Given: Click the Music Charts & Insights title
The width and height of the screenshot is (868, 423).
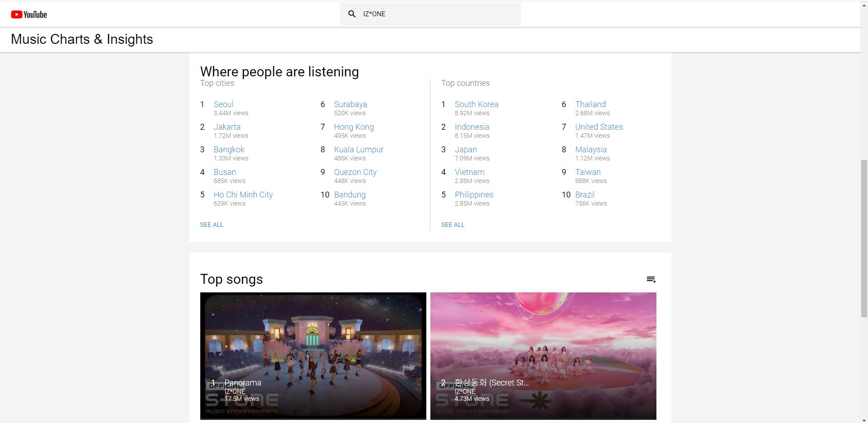Looking at the screenshot, I should (x=82, y=39).
